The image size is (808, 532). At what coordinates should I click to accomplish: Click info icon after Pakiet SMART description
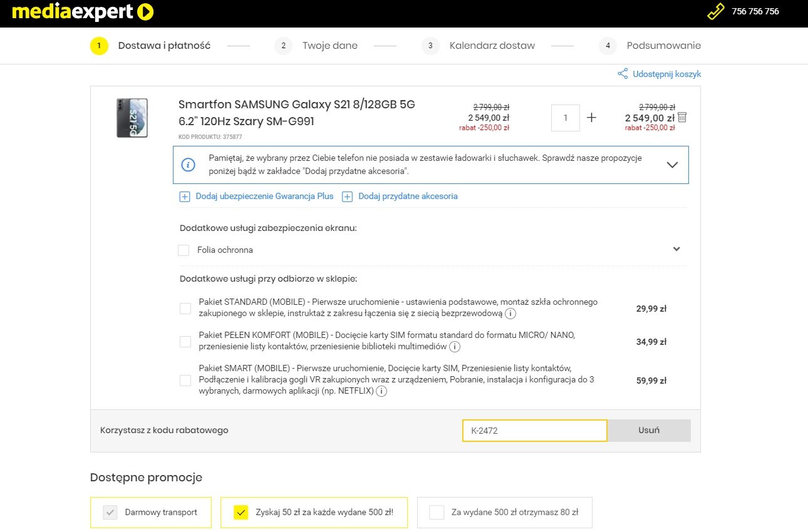381,391
